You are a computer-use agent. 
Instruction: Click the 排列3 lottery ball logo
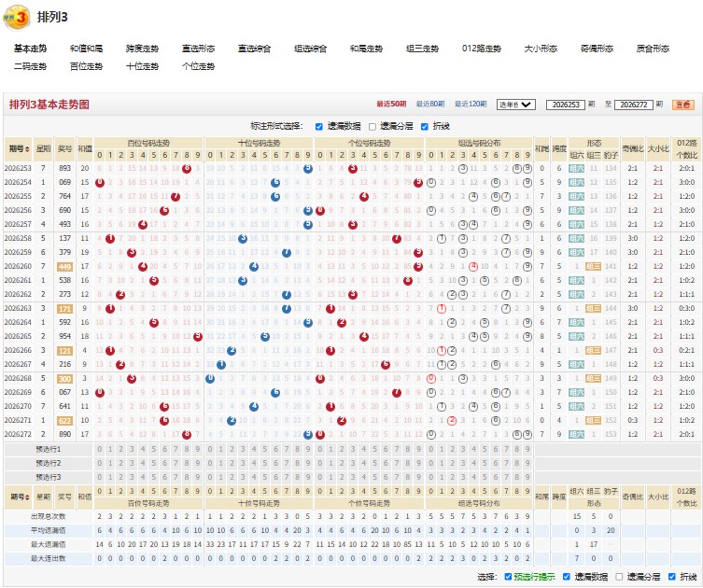(17, 18)
